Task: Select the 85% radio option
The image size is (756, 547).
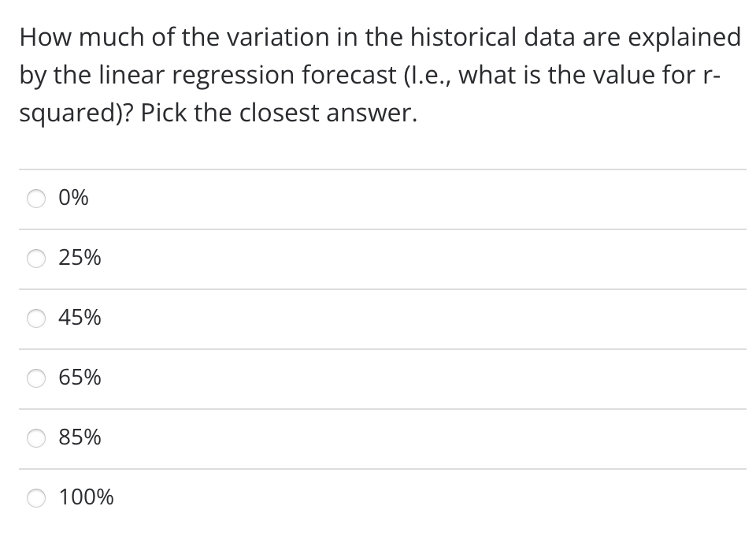Action: [x=38, y=437]
